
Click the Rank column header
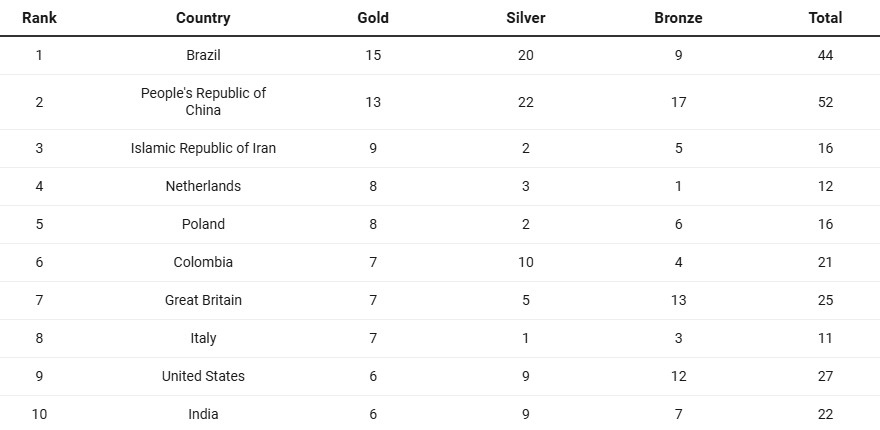39,18
